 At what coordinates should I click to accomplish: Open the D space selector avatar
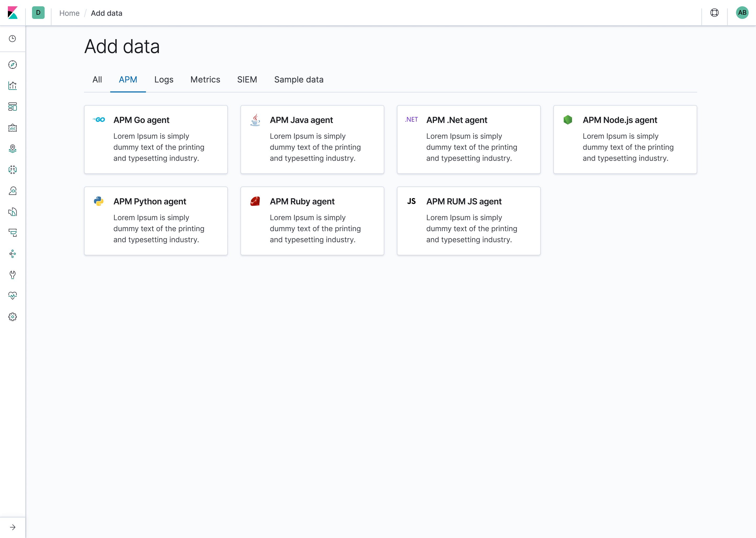(x=38, y=13)
